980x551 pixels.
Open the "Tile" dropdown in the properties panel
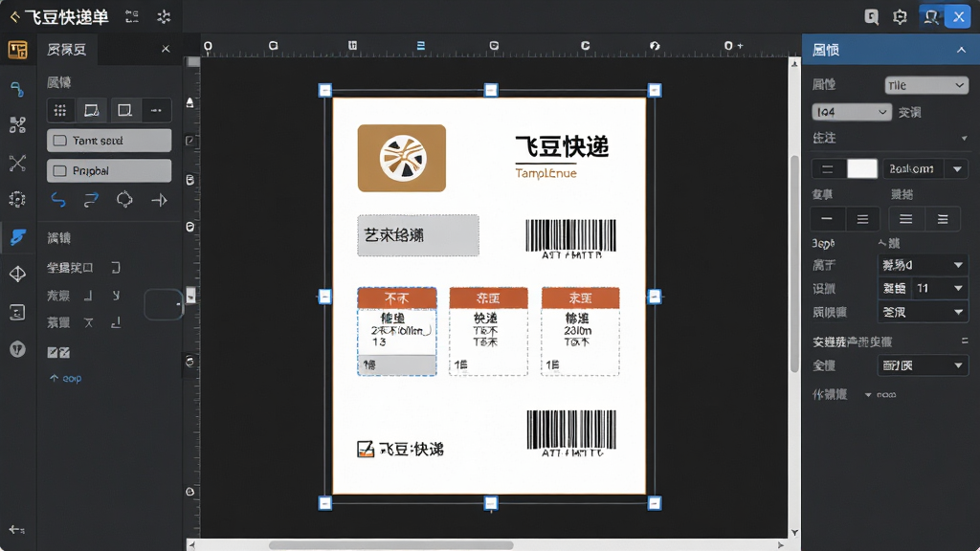[x=926, y=85]
